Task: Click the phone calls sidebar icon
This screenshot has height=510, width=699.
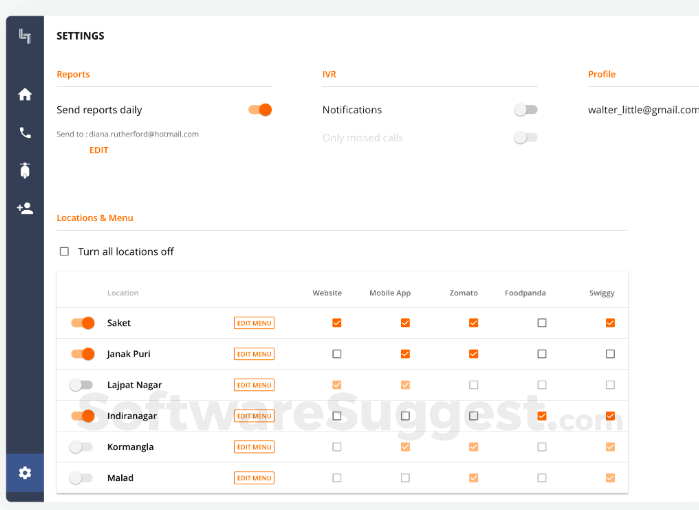Action: [x=25, y=132]
